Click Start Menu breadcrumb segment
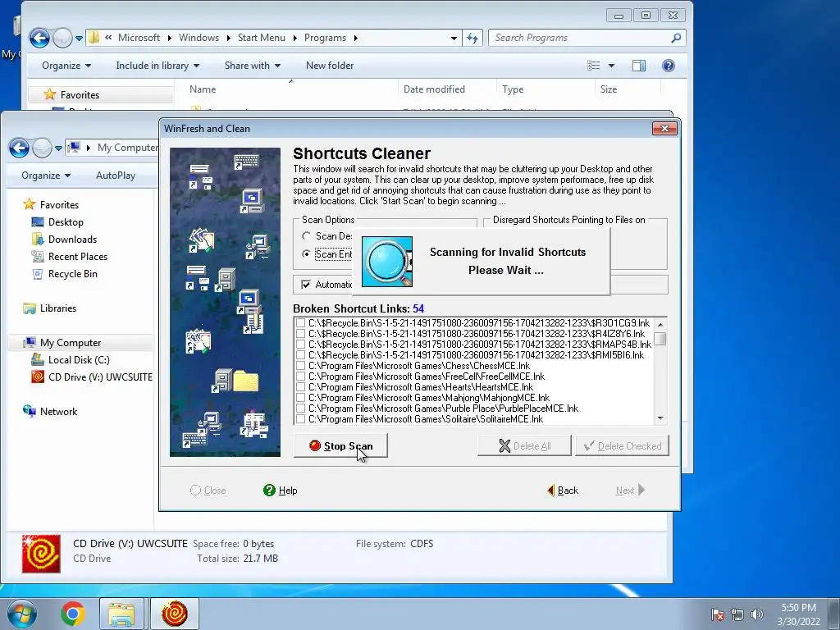 click(262, 38)
